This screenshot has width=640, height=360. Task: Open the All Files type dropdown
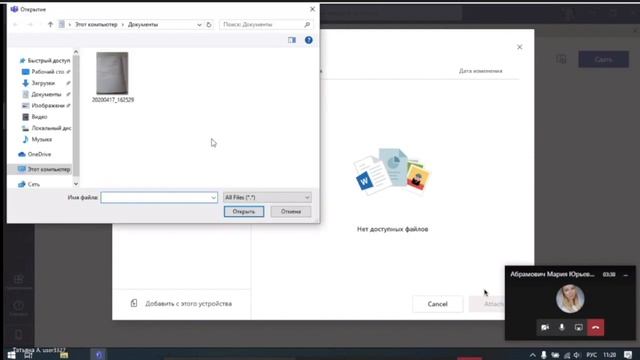tap(267, 198)
